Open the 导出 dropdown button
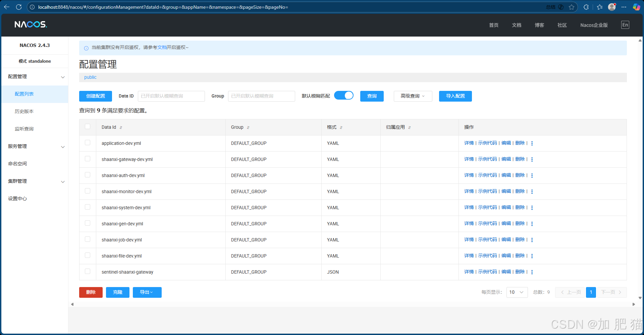The width and height of the screenshot is (644, 335). click(x=147, y=292)
